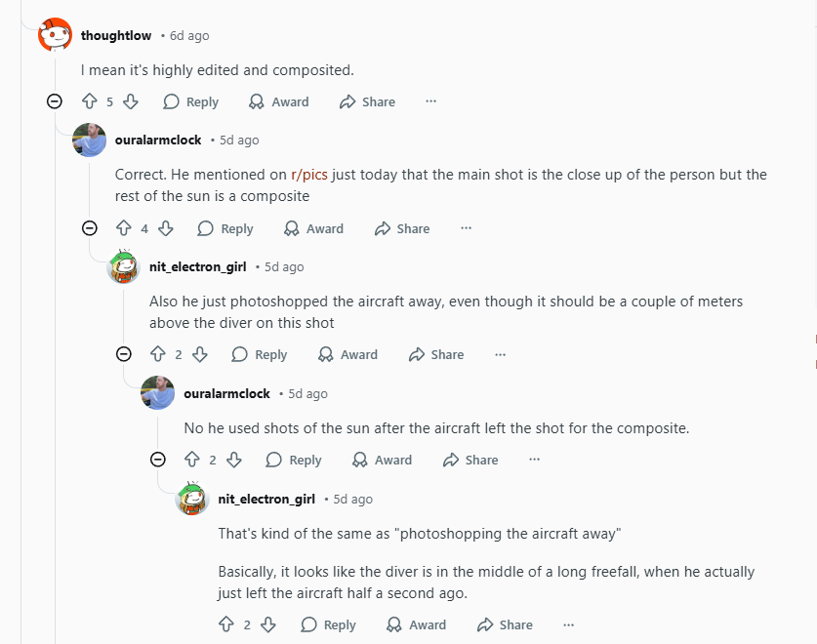Downvote ouralarmclock's reply about sun shots
This screenshot has height=644, width=817.
coord(234,460)
